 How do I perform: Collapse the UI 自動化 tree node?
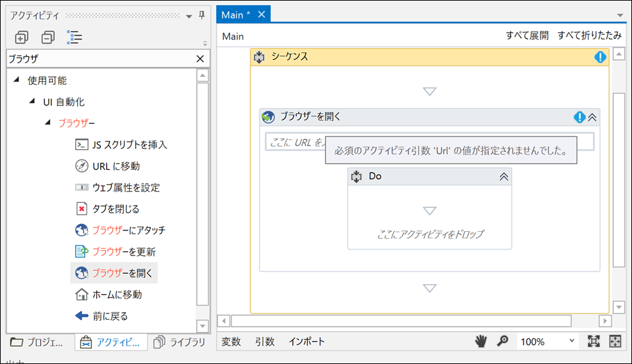32,101
